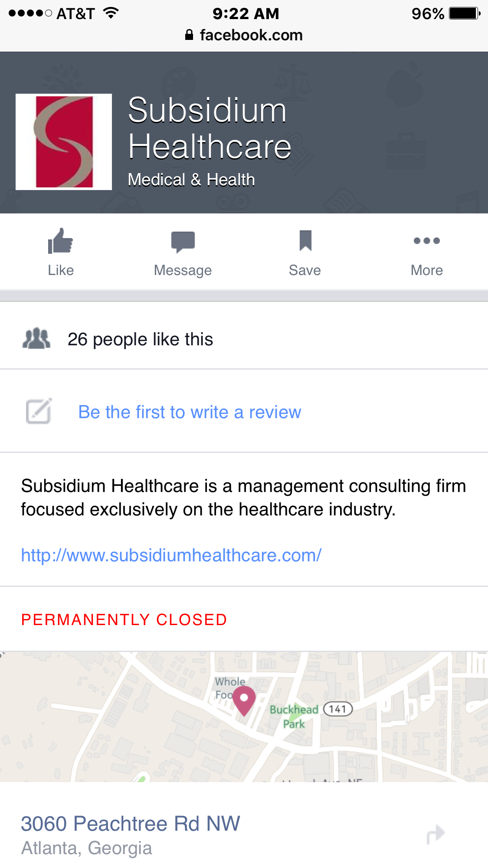This screenshot has height=868, width=488.
Task: Click the Medical & Health category label
Action: pos(191,180)
